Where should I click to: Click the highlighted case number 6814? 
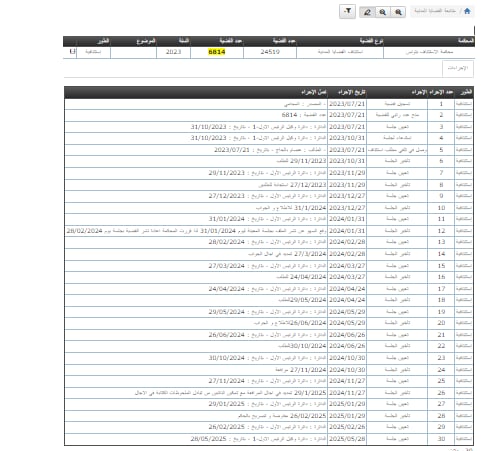click(217, 52)
